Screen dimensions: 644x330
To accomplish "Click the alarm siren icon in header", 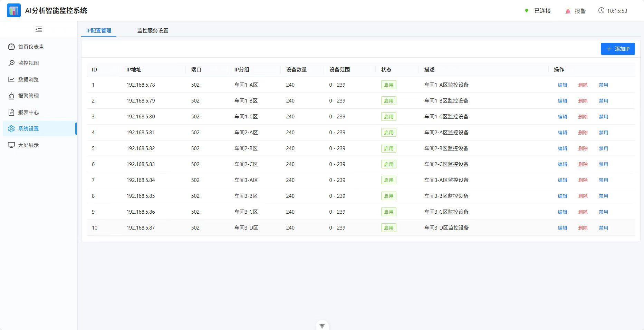I will [x=568, y=11].
